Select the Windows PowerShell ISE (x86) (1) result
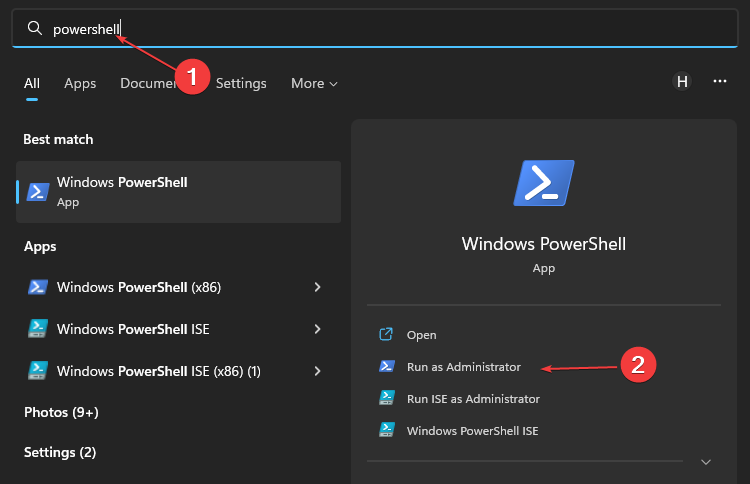750x484 pixels. coord(178,371)
